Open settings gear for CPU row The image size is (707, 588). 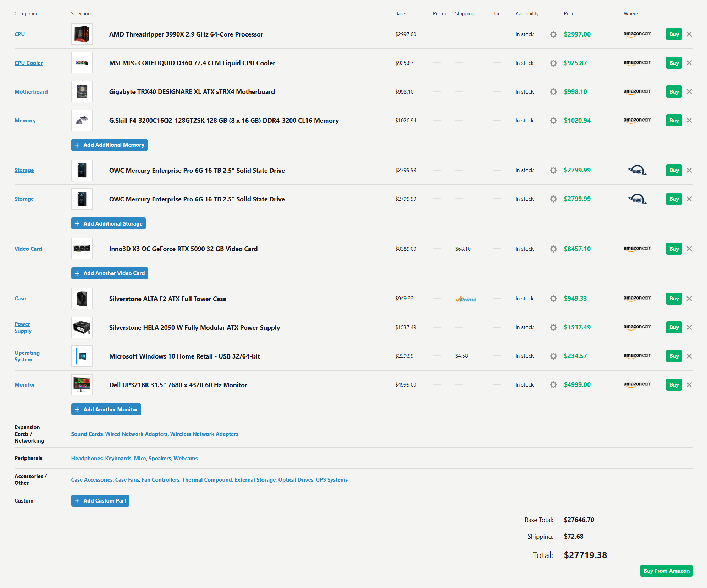point(553,34)
